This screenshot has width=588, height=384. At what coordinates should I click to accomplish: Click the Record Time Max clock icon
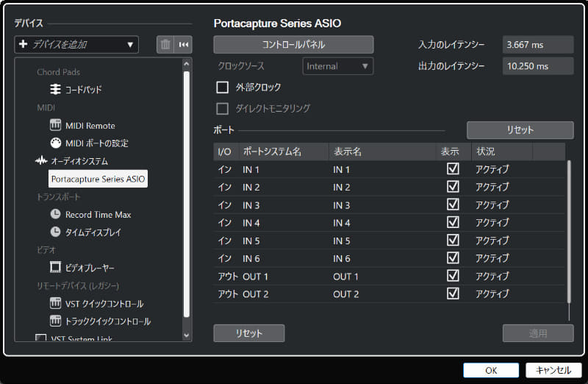coord(55,214)
